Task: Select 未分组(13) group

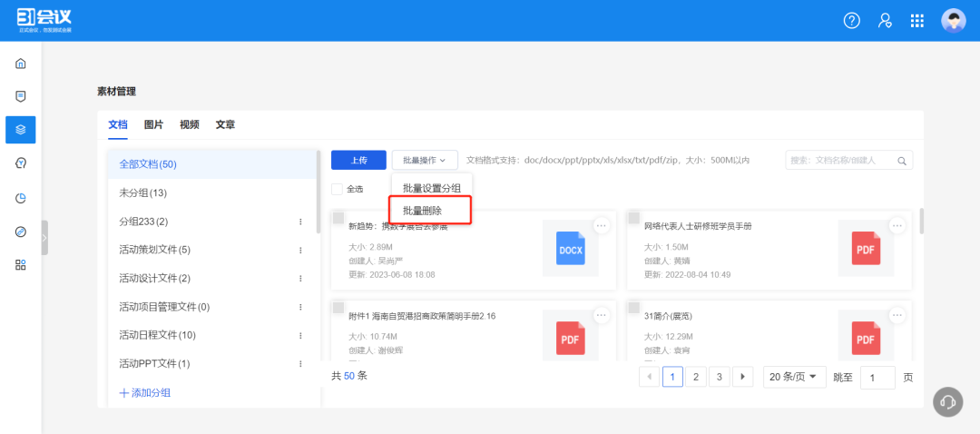Action: pos(211,193)
